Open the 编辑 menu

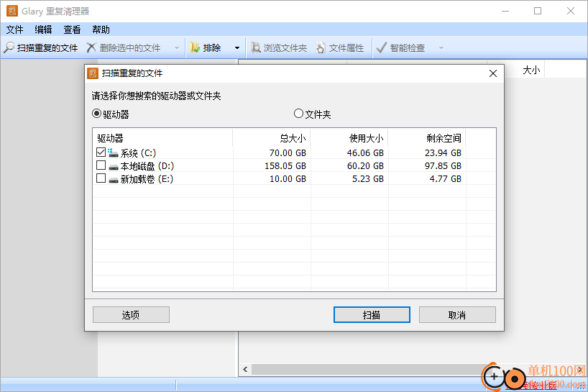[x=43, y=29]
